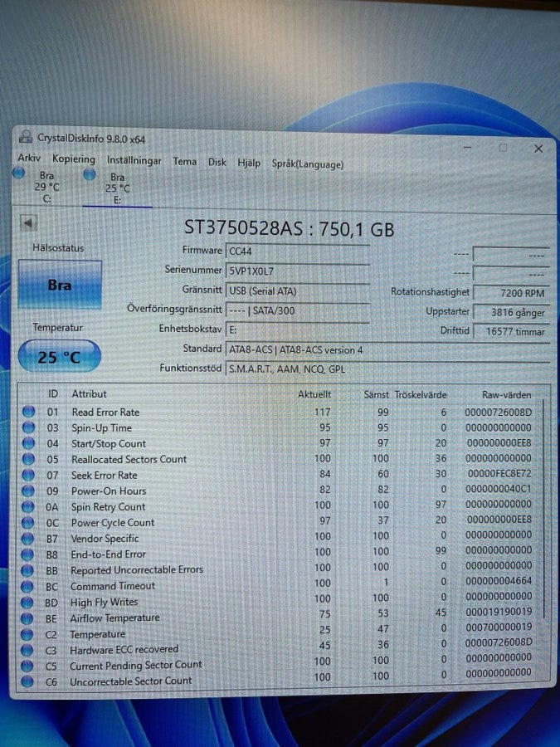560x747 pixels.
Task: Click the Enhetsbokstav field E:
Action: click(x=298, y=330)
